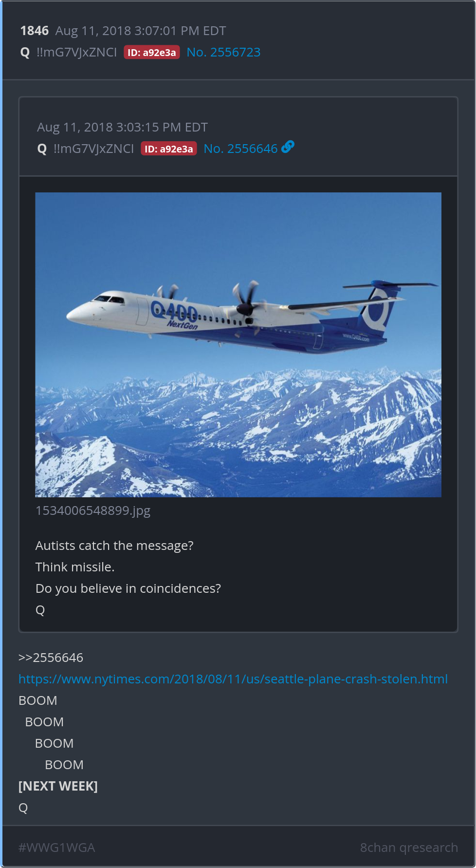Click post number 1846 in the header
This screenshot has width=476, height=868.
click(x=35, y=31)
